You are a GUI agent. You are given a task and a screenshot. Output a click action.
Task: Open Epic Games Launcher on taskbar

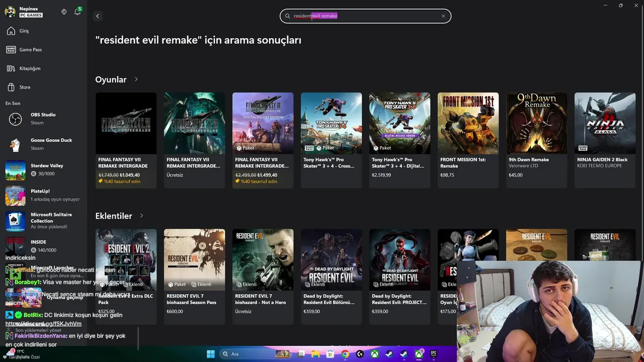pyautogui.click(x=434, y=354)
